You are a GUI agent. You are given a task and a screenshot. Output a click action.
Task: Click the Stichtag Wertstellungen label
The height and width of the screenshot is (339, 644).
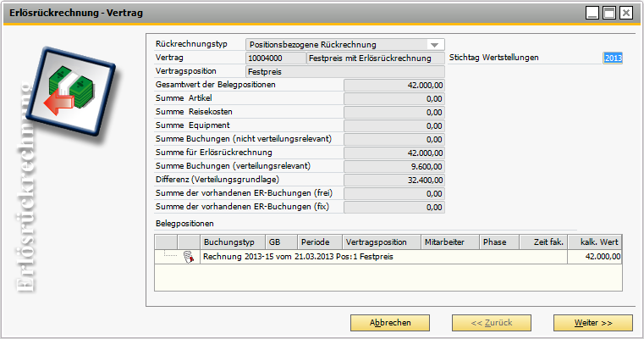[x=493, y=58]
